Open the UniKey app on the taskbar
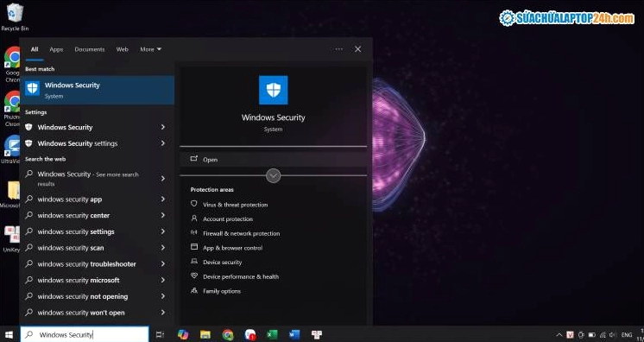 click(316, 334)
